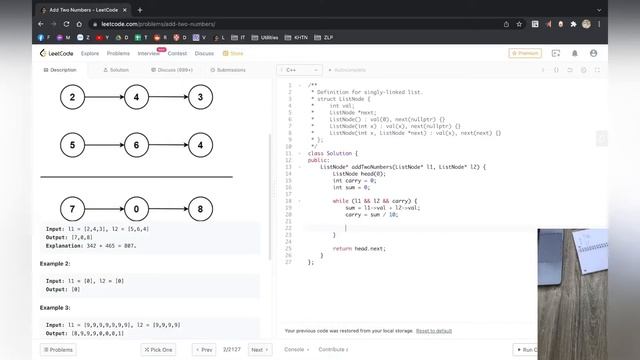Toggle the Autocomplete option
This screenshot has height=360, width=640.
[x=347, y=70]
